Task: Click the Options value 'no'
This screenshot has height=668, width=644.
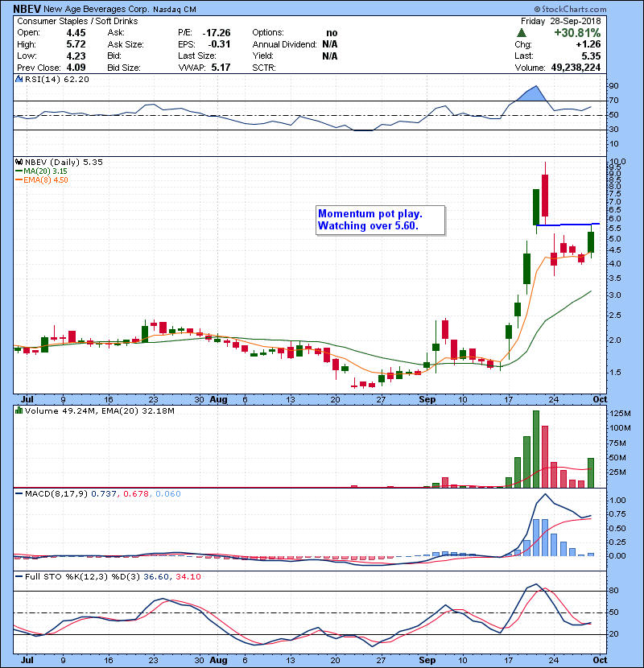Action: click(x=332, y=33)
